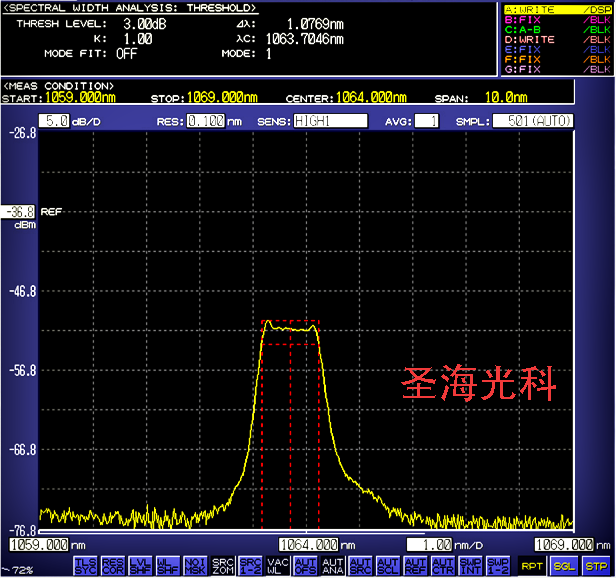Viewport: 616px width, 578px height.
Task: Click the REF marker label on graph
Action: pos(51,212)
